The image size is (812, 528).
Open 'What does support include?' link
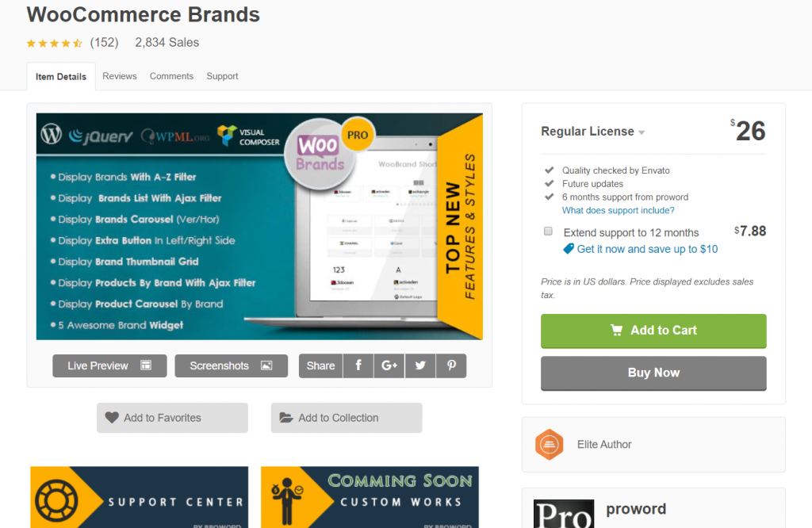coord(619,210)
